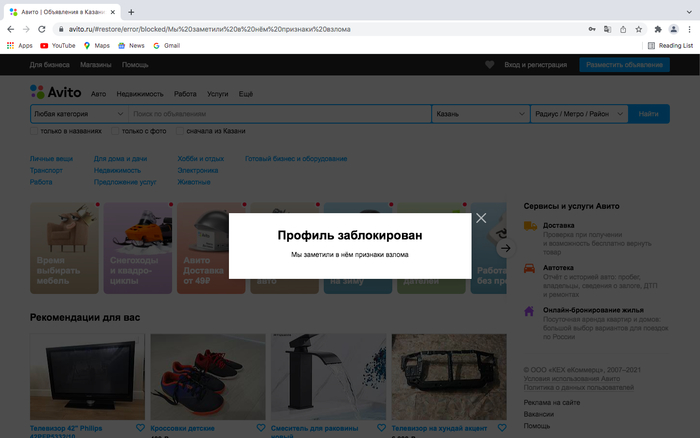Open the Gmail bookmark

point(167,46)
